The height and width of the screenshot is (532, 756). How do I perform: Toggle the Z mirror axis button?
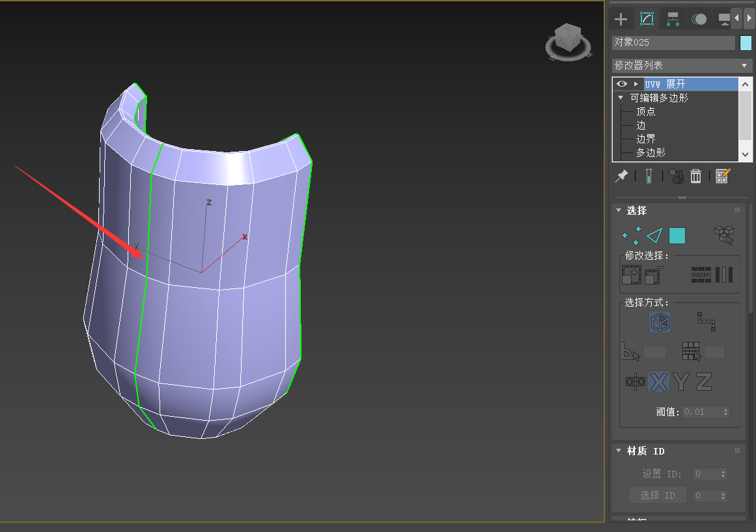click(703, 382)
